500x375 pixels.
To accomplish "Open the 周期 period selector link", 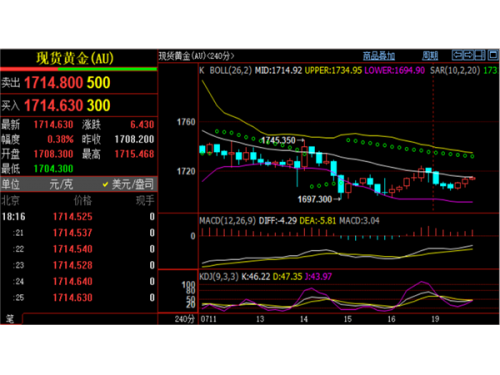I will [x=430, y=56].
